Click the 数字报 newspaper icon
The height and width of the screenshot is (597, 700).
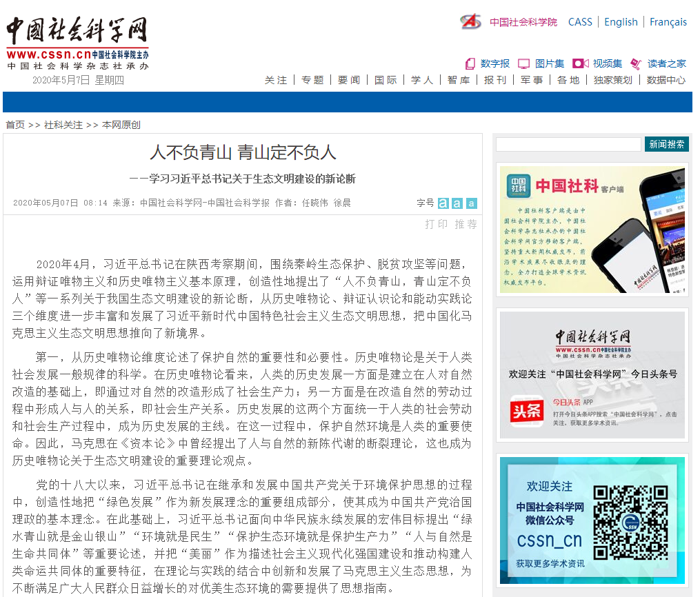coord(470,63)
